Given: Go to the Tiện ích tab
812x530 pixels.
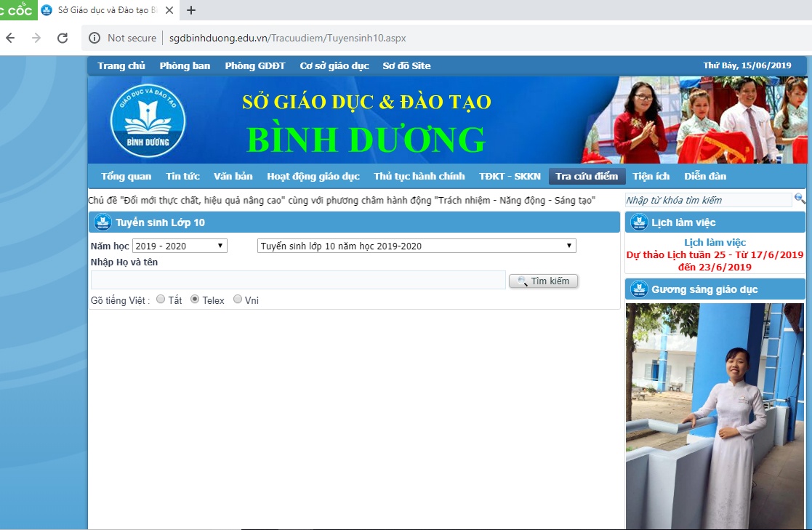Looking at the screenshot, I should (651, 176).
